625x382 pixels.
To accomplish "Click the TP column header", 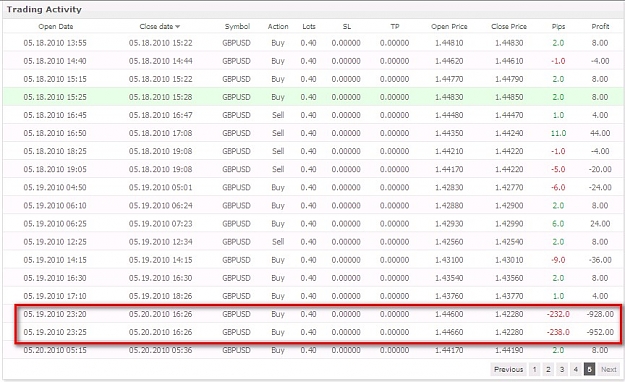I will [x=395, y=27].
